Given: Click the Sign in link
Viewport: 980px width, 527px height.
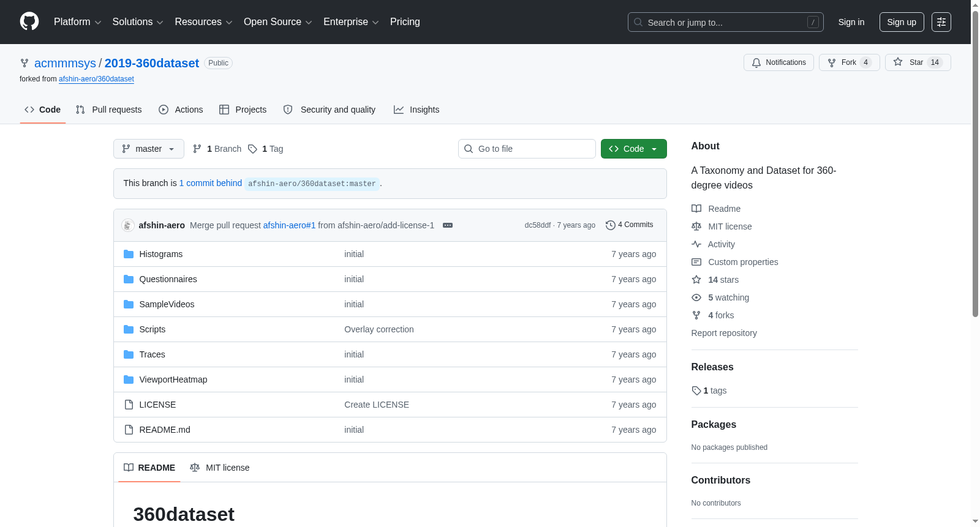Looking at the screenshot, I should [851, 22].
